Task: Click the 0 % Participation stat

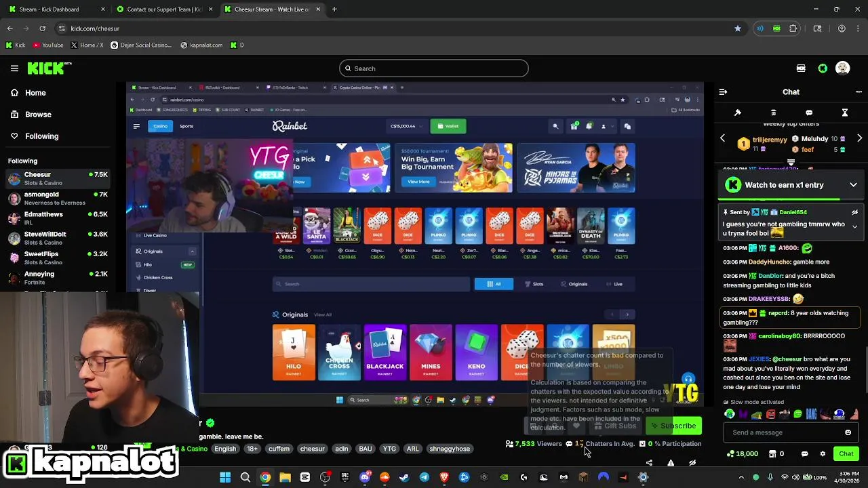Action: (x=670, y=444)
